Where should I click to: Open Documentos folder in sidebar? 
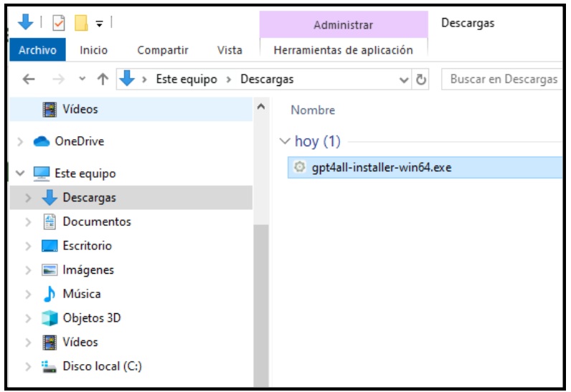click(97, 221)
